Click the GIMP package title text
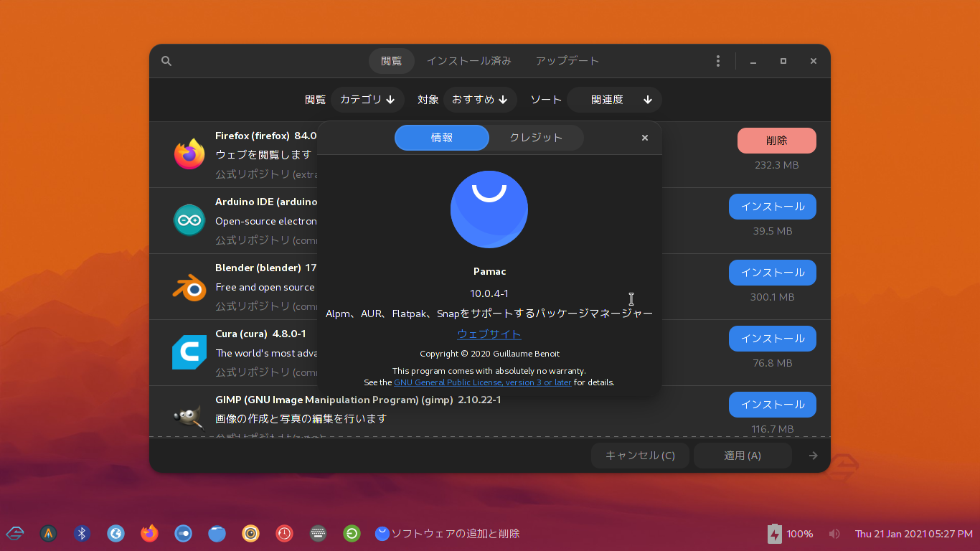This screenshot has height=551, width=980. (x=358, y=400)
